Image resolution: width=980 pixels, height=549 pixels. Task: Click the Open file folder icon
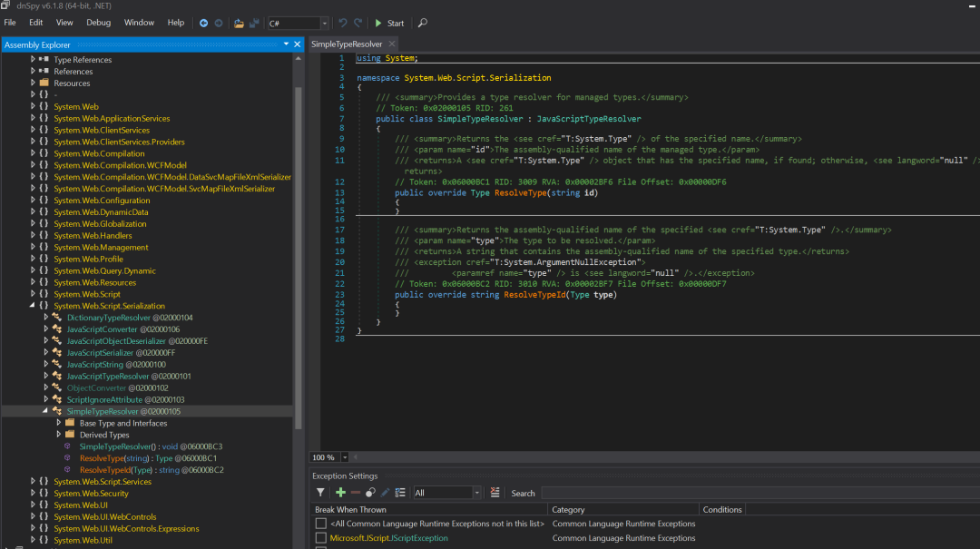pos(239,23)
